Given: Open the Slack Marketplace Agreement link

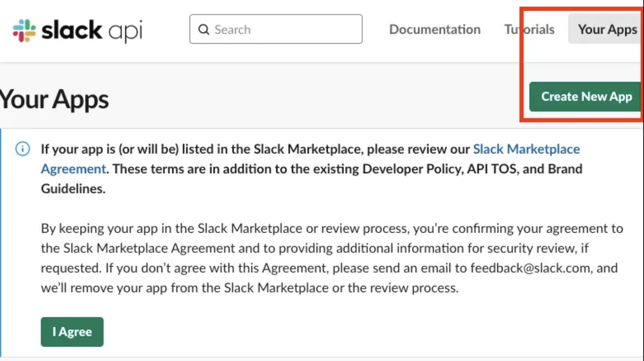Looking at the screenshot, I should click(x=526, y=149).
